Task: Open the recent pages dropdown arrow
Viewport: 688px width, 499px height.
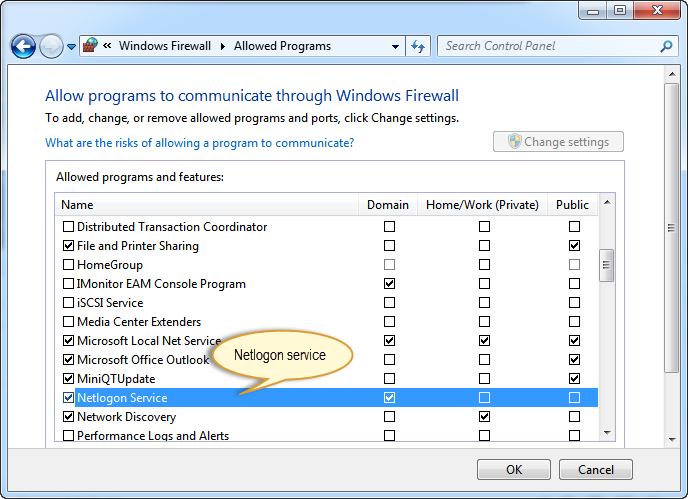Action: click(x=72, y=46)
